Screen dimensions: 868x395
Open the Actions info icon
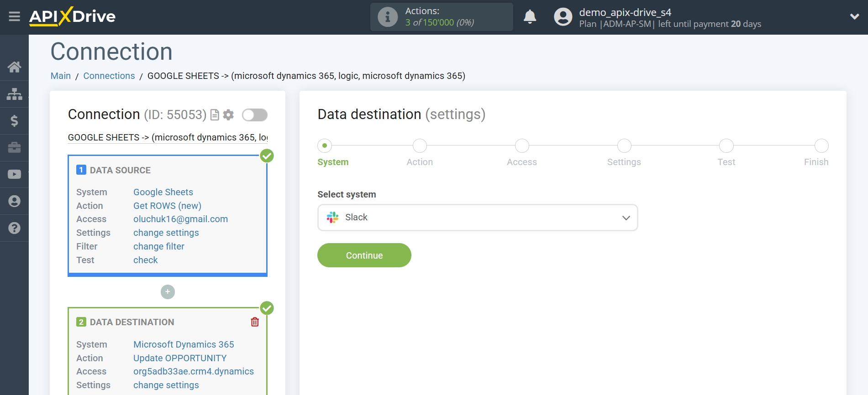[388, 17]
